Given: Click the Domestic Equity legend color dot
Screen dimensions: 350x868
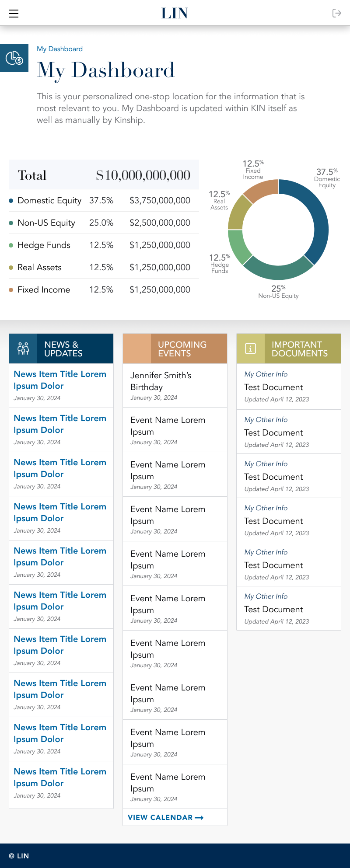Looking at the screenshot, I should point(11,201).
